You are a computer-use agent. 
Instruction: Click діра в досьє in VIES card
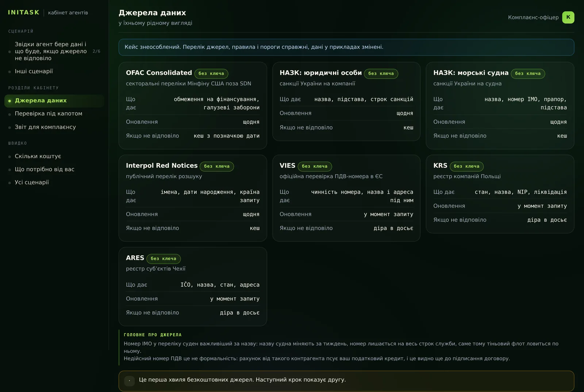(393, 228)
